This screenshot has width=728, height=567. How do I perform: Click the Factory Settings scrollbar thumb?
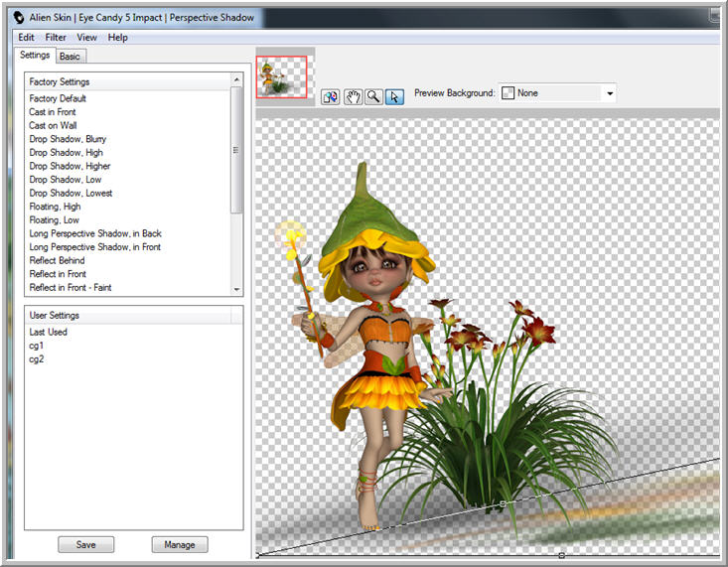236,150
